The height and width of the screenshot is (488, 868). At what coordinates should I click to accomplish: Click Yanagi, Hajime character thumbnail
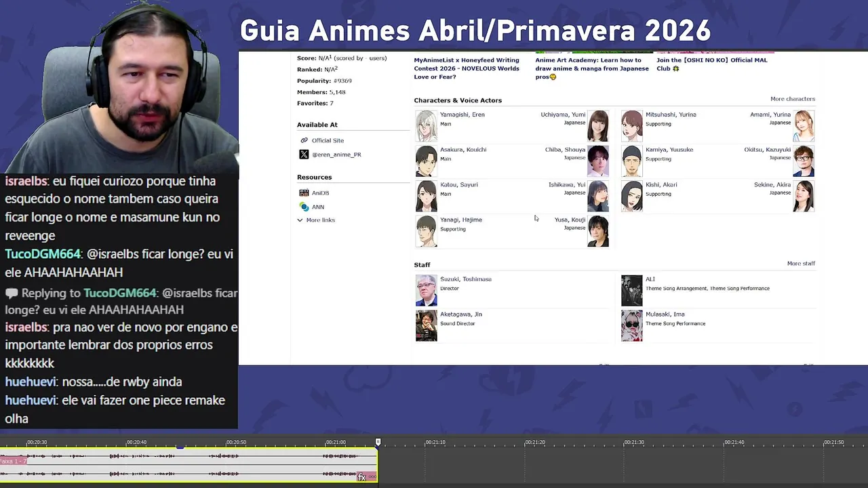click(x=426, y=232)
